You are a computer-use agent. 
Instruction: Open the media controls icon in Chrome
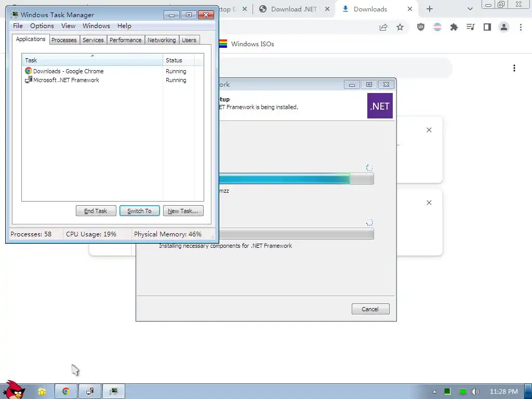point(470,27)
